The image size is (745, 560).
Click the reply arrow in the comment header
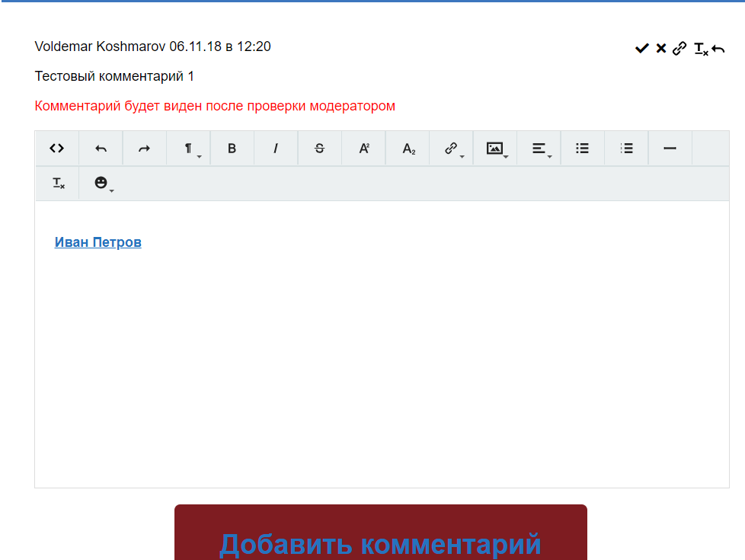[x=718, y=49]
